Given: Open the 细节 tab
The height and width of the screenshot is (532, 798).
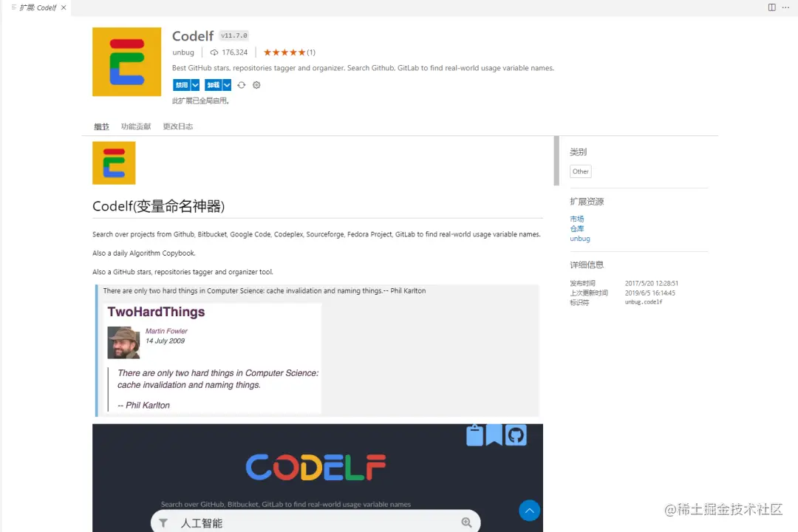Looking at the screenshot, I should pyautogui.click(x=101, y=126).
